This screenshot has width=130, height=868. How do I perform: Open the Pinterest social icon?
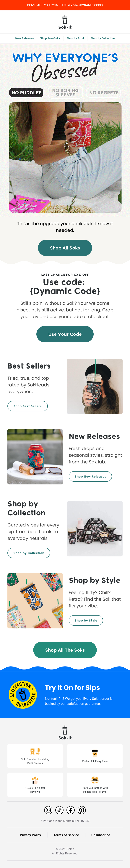pos(82,810)
